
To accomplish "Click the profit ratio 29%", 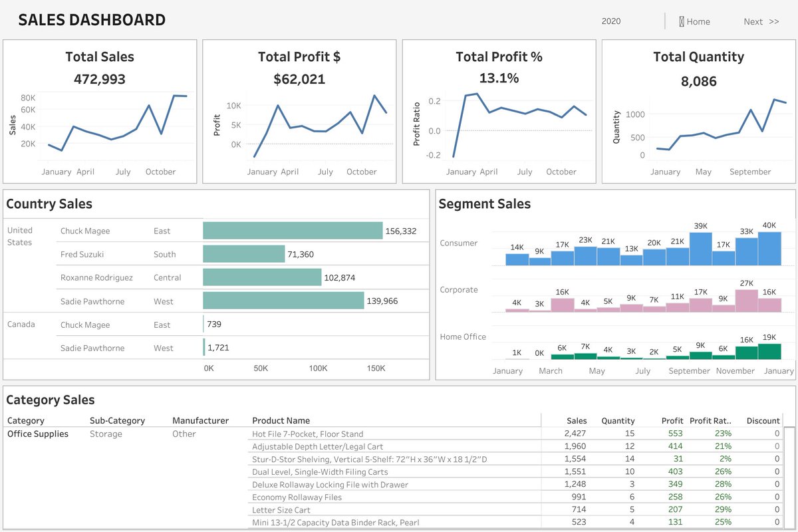I will [x=724, y=509].
